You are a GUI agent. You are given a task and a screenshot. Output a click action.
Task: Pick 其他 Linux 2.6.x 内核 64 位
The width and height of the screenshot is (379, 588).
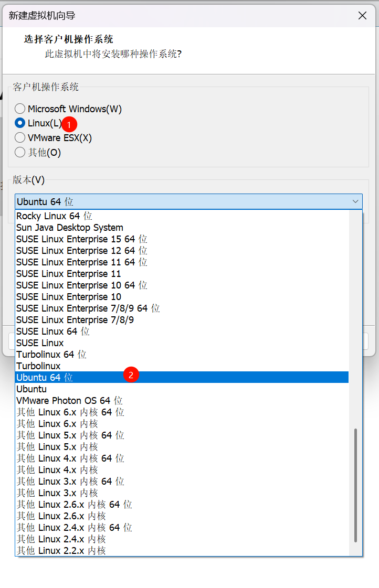182,505
